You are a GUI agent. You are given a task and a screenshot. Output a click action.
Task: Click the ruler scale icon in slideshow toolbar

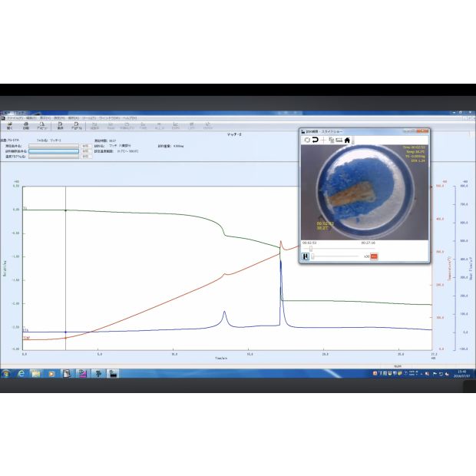coord(338,140)
